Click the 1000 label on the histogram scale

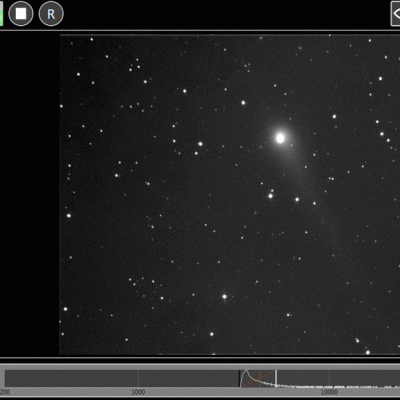(x=138, y=392)
